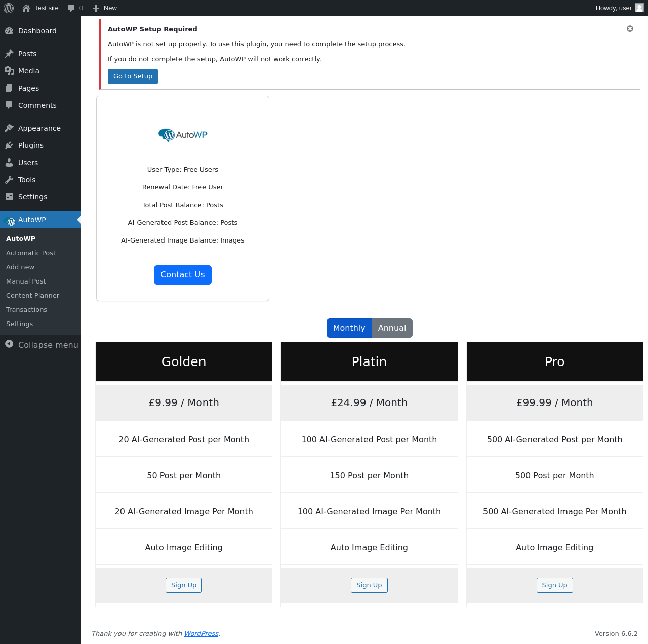The width and height of the screenshot is (648, 644).
Task: Open the Appearance menu
Action: 40,128
